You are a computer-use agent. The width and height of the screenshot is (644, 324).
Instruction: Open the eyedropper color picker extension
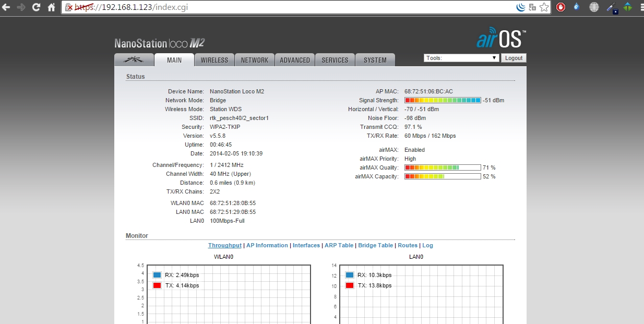612,7
